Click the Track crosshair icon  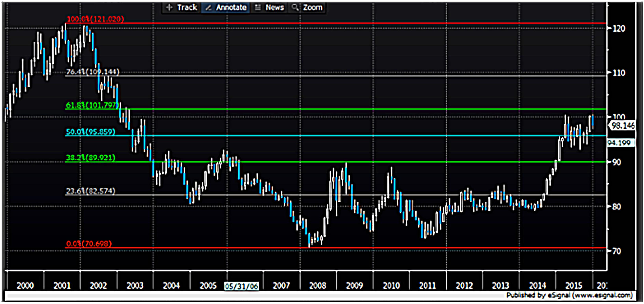[169, 7]
